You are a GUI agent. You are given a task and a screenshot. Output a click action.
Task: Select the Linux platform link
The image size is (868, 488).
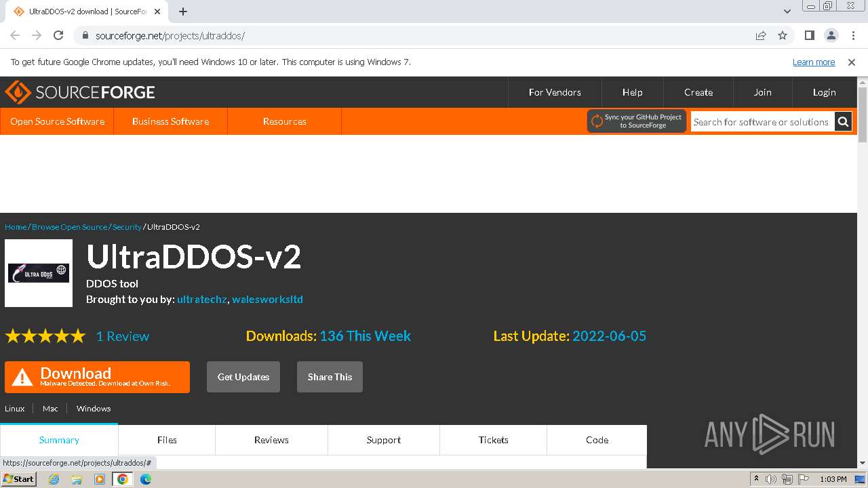15,409
